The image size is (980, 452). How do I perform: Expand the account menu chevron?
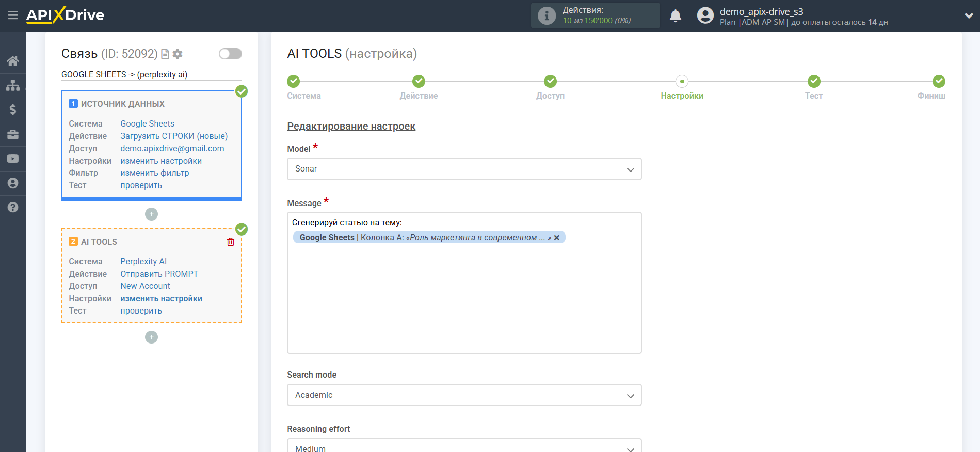point(969,16)
